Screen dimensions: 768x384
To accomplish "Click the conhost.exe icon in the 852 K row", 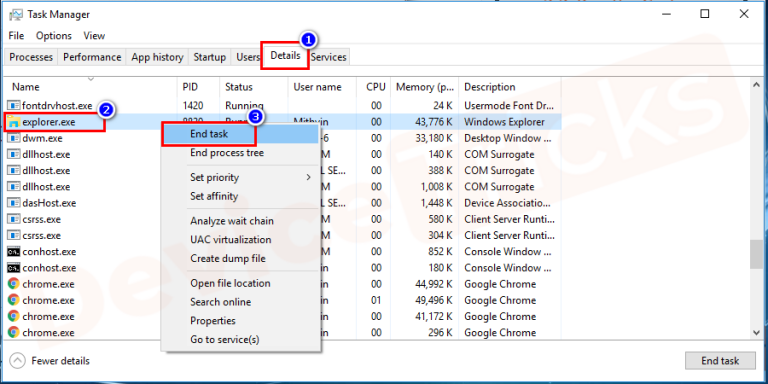I will 13,252.
